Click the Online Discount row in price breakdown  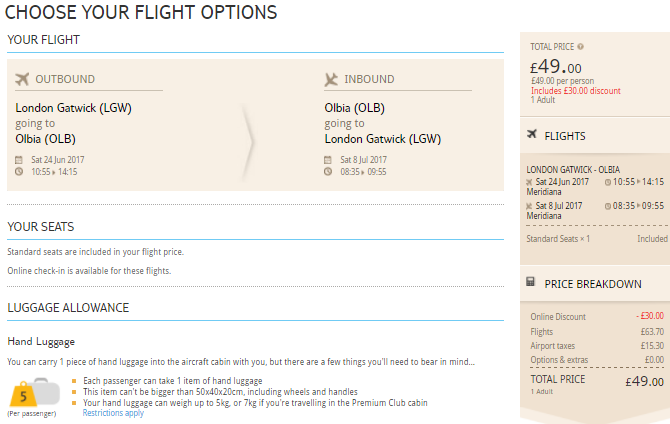(x=597, y=316)
